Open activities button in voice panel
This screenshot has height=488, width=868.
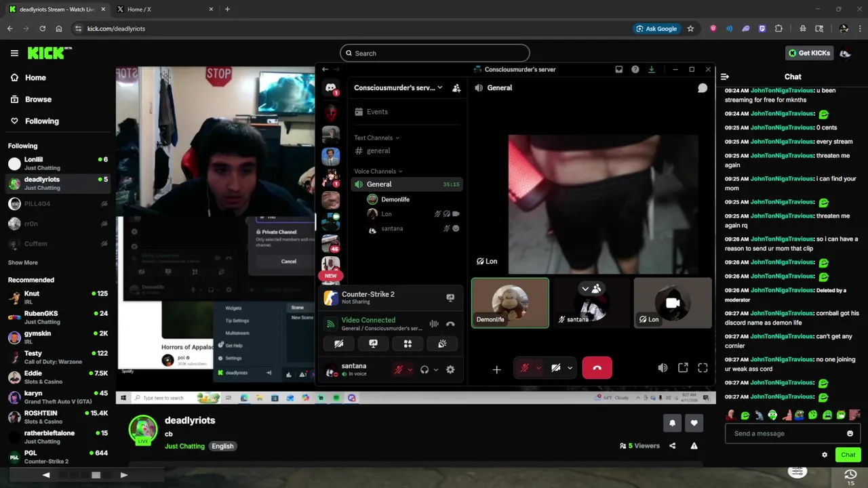coord(408,344)
